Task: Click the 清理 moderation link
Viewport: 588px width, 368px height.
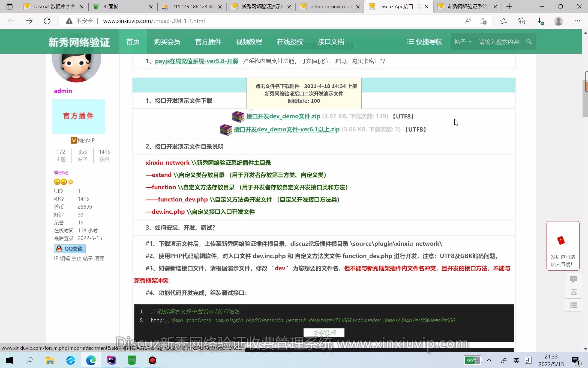Action: (99, 258)
